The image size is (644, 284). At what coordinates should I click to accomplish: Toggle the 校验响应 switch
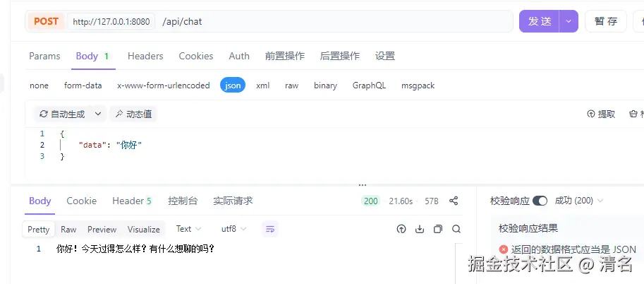click(540, 201)
